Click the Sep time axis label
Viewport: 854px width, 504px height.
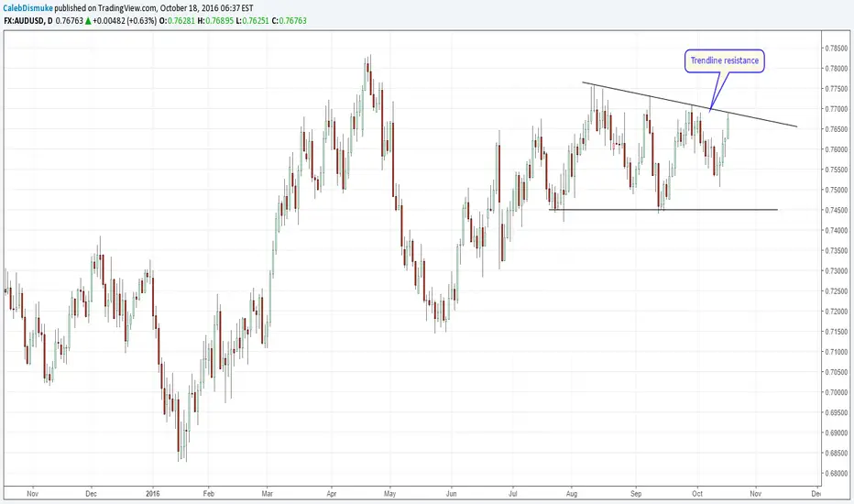pos(636,494)
